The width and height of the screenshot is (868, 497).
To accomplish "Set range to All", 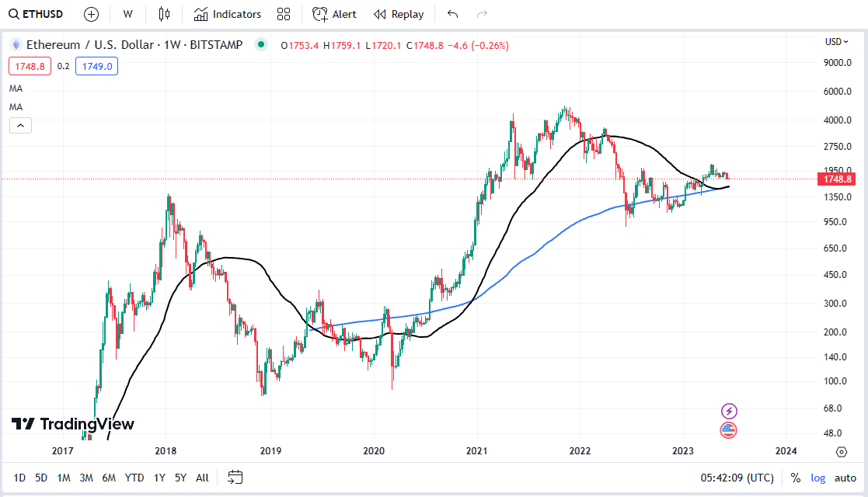I will coord(202,478).
